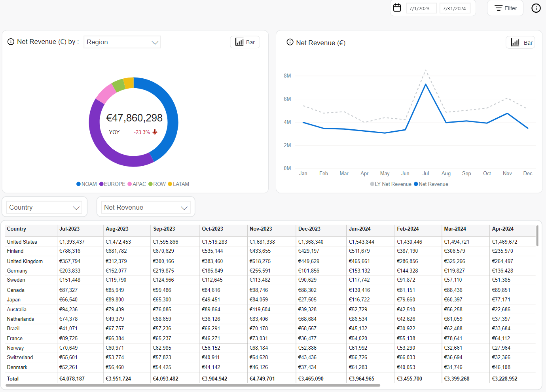The width and height of the screenshot is (546, 392).
Task: Click Total Nov-2023 value €4,749,701
Action: pos(262,379)
